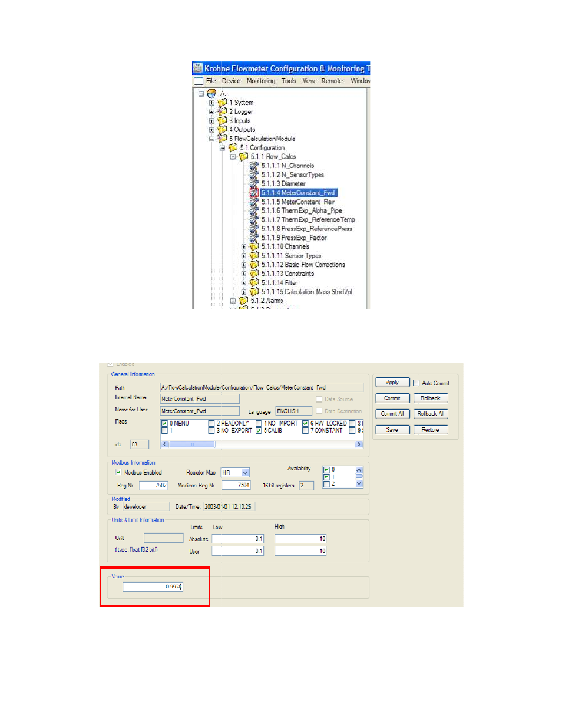Click the 5.1.1.7 ThermExp_ReferenceTemp parameter icon

pyautogui.click(x=254, y=220)
